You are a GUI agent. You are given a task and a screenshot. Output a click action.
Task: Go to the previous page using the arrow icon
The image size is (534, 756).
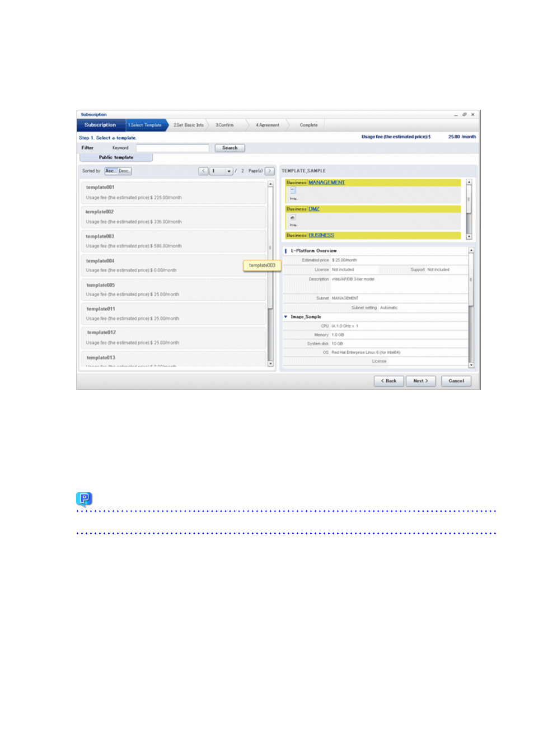pyautogui.click(x=204, y=171)
